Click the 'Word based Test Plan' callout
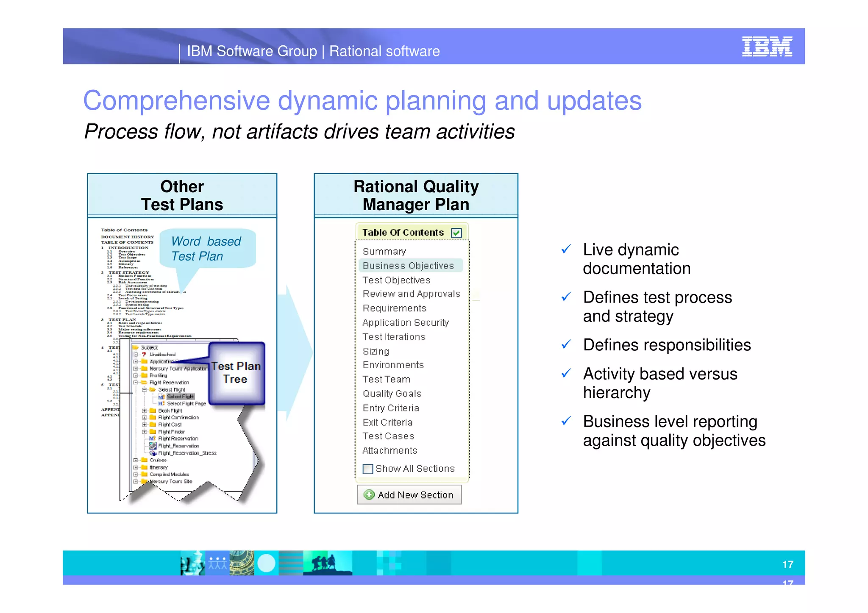The height and width of the screenshot is (613, 868). click(208, 249)
